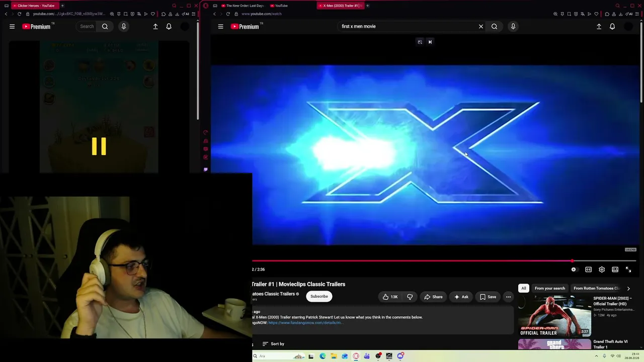The width and height of the screenshot is (644, 362).
Task: Reload the page in the Clicker Heroes window
Action: click(20, 14)
